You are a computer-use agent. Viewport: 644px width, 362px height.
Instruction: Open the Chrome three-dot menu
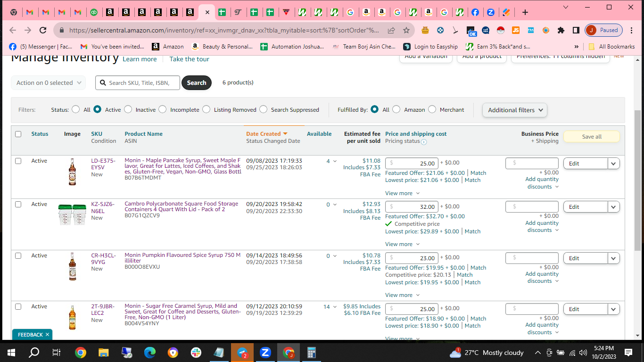pos(632,30)
